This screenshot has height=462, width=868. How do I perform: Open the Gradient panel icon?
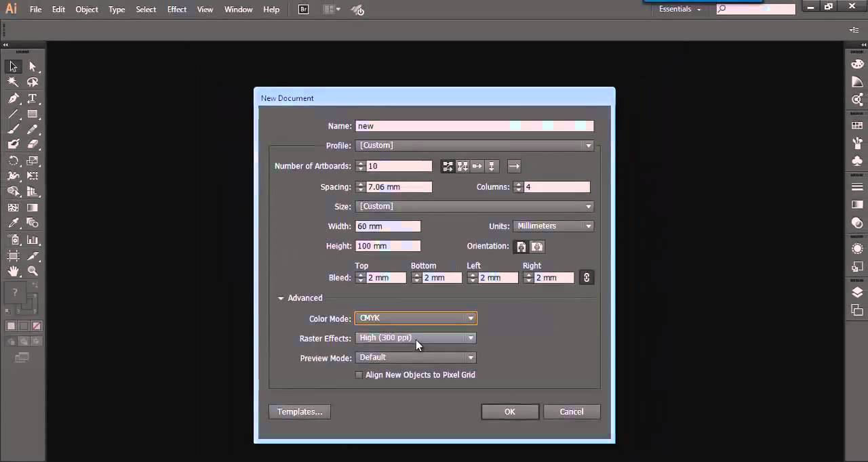(x=857, y=205)
